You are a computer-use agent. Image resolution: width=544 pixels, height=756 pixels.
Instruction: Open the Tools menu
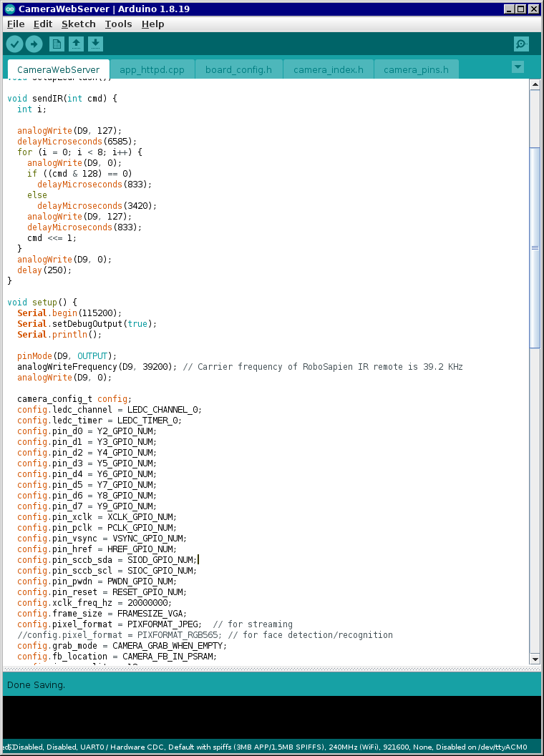tap(118, 24)
